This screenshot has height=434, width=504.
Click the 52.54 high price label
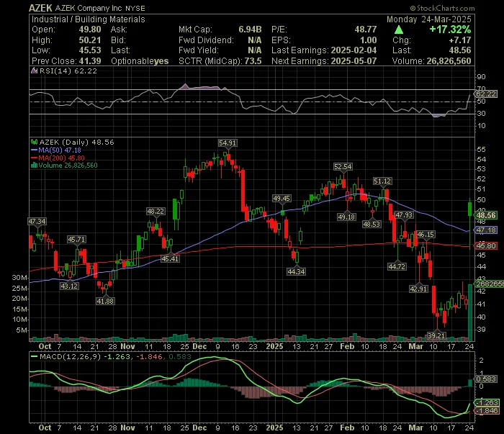[343, 167]
